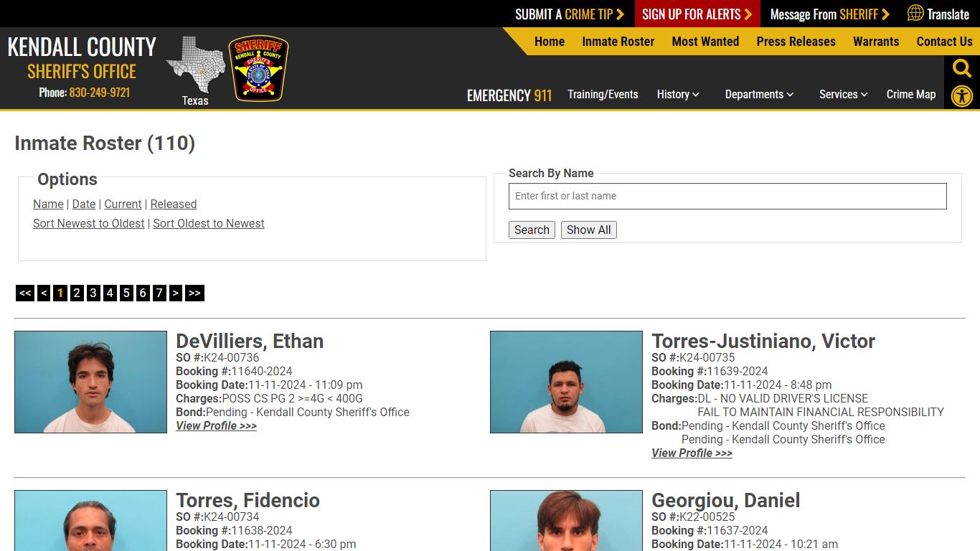Image resolution: width=980 pixels, height=551 pixels.
Task: Open Submit a Crime Tip
Action: point(570,14)
